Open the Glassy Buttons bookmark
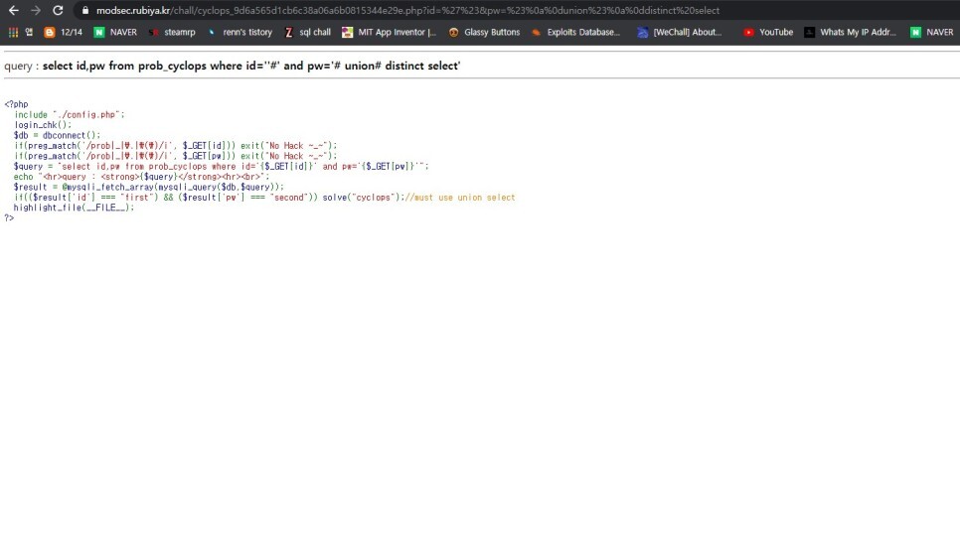 tap(484, 32)
